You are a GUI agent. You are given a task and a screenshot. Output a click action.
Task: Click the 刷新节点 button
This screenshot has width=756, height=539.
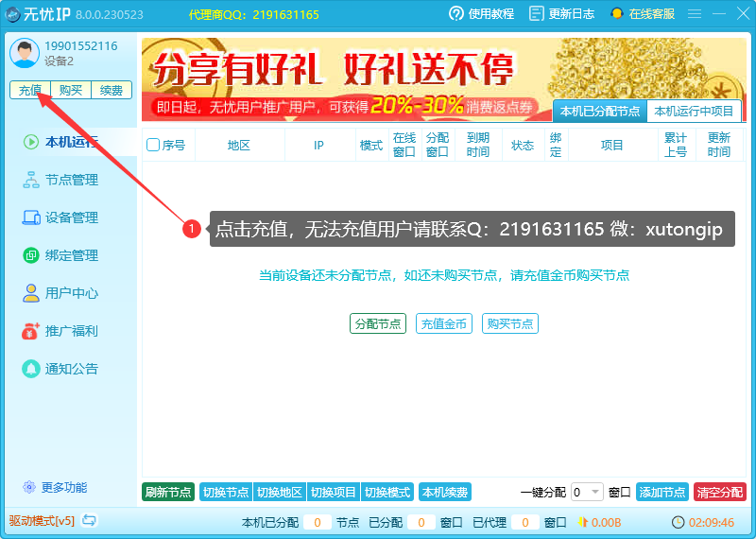pyautogui.click(x=168, y=493)
